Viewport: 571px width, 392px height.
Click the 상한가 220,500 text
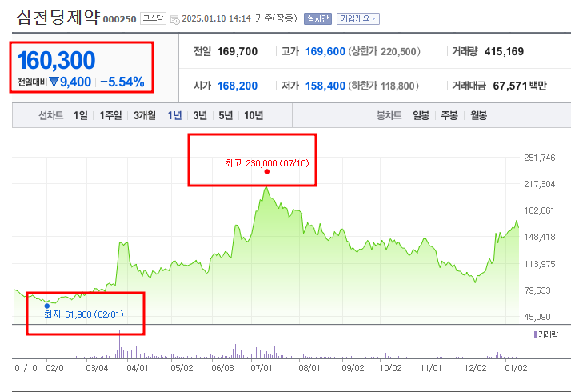[385, 52]
